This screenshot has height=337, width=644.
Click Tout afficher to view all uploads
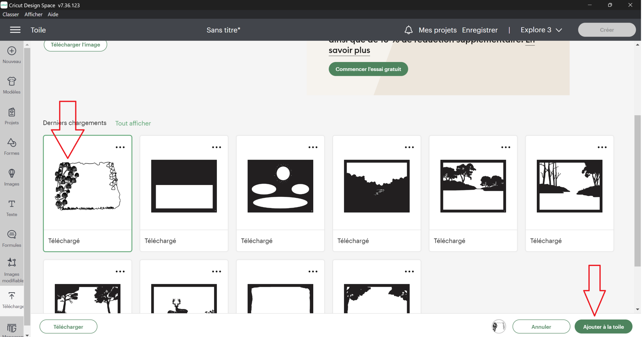[133, 123]
